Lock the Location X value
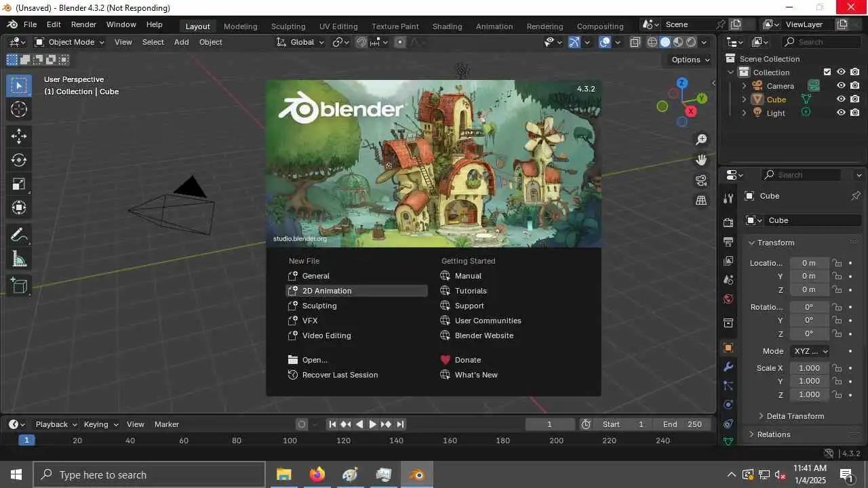This screenshot has width=868, height=488. 837,263
